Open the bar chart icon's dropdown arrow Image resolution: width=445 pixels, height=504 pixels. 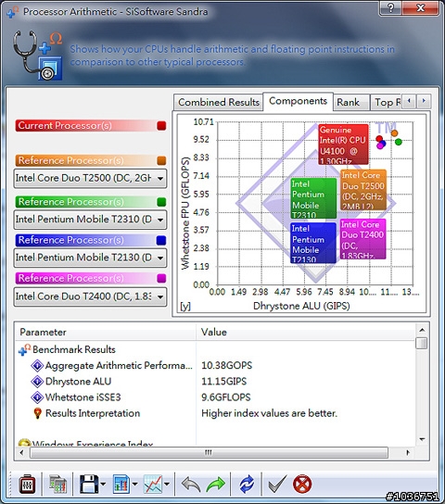coord(135,484)
